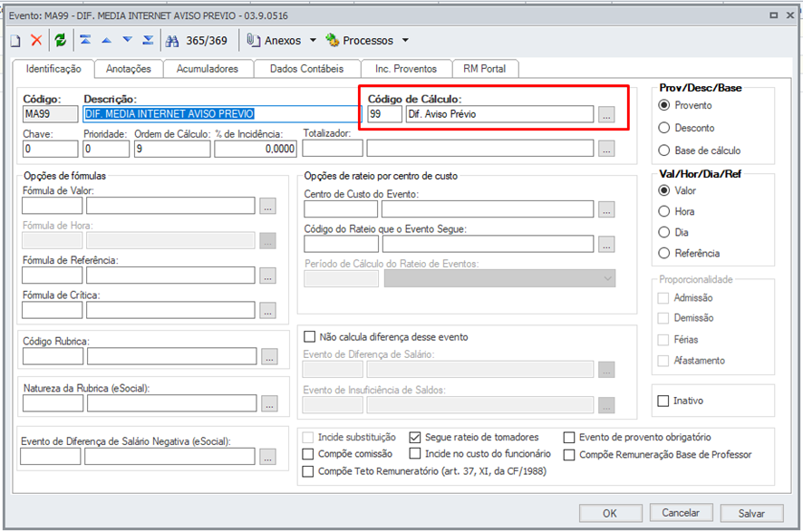
Task: Open lookup for Centro de Custo do Evento
Action: coord(606,209)
